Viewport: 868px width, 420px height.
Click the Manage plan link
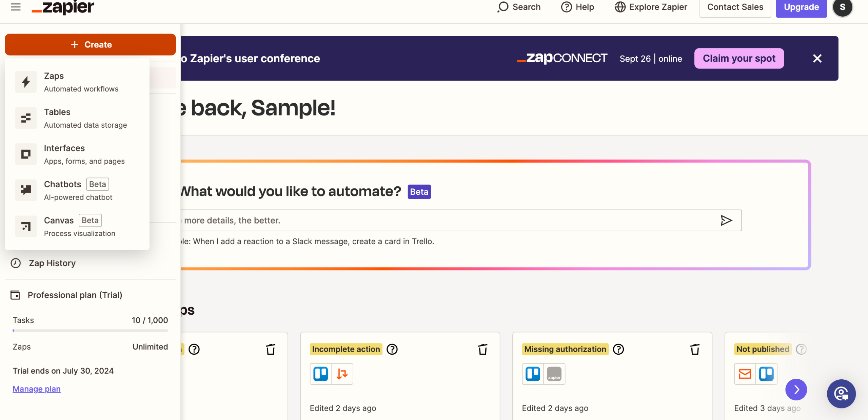(37, 389)
